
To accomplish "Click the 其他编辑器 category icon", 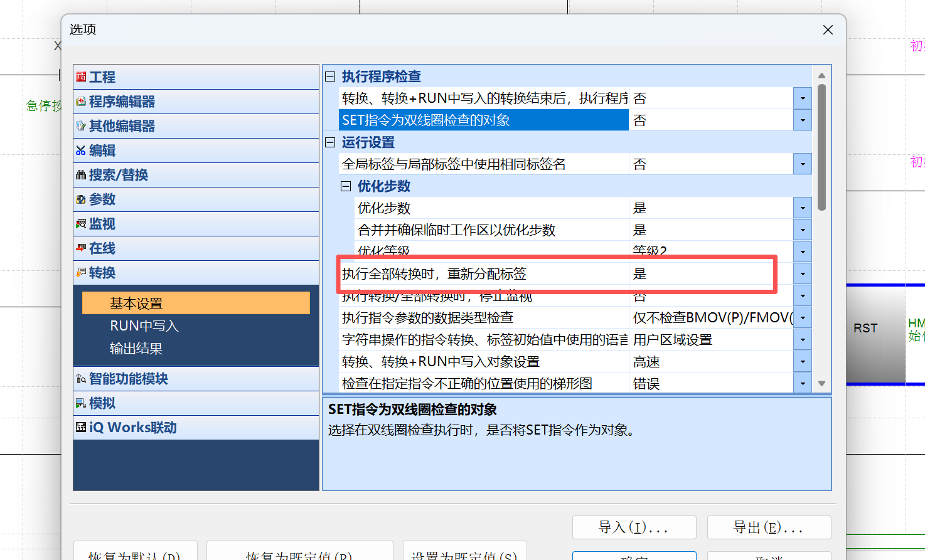I will tap(81, 125).
